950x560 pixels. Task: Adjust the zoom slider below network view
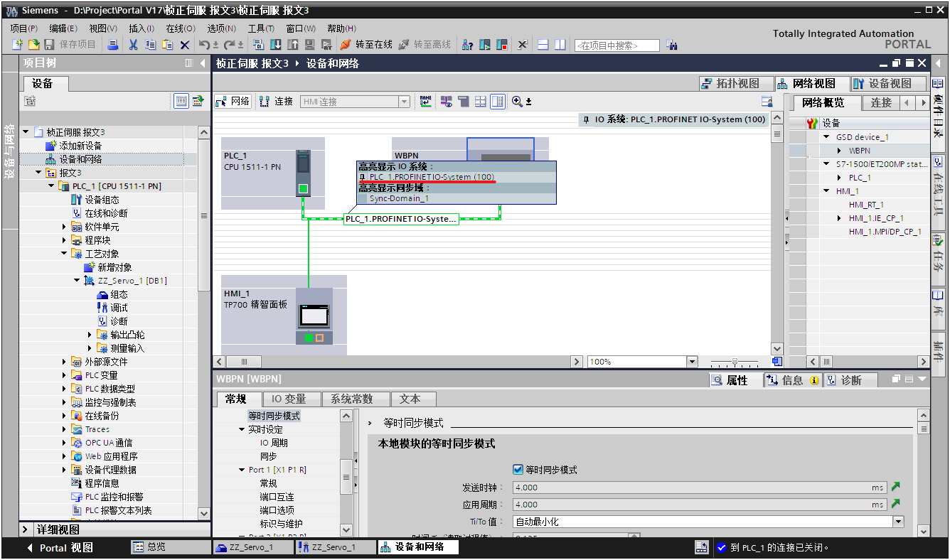pos(735,362)
